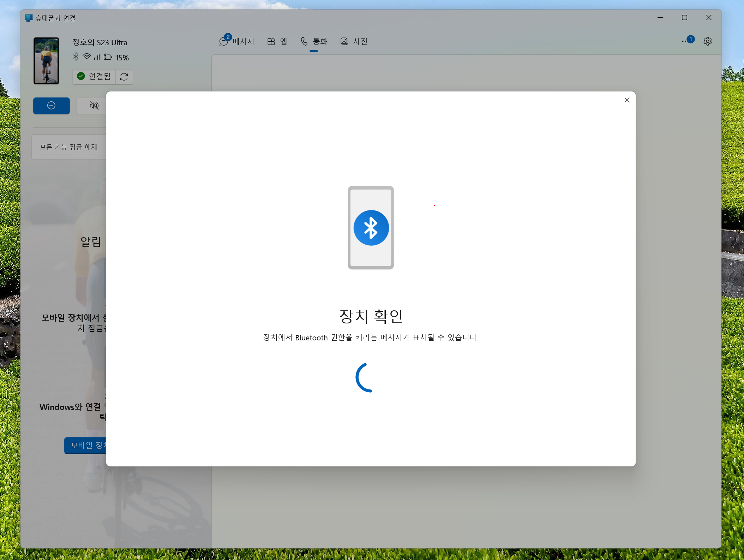Open the 모든 기능 잠금 해제 card
744x560 pixels.
click(68, 147)
